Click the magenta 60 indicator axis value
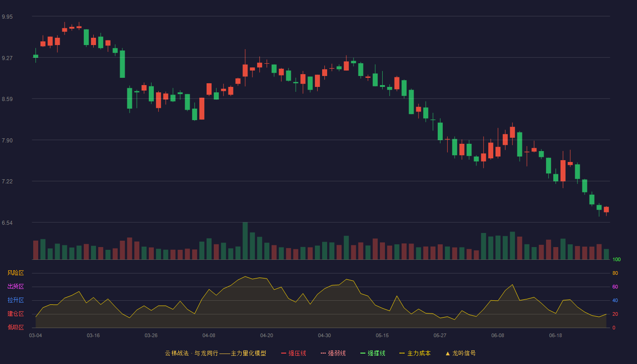 point(615,287)
